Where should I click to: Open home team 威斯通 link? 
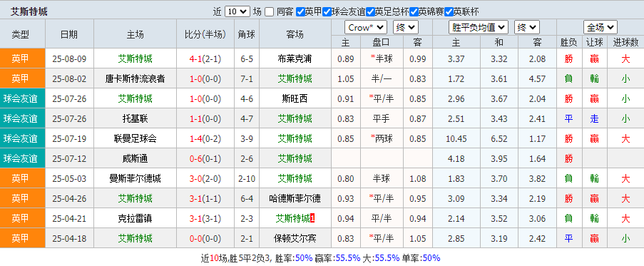tap(135, 158)
